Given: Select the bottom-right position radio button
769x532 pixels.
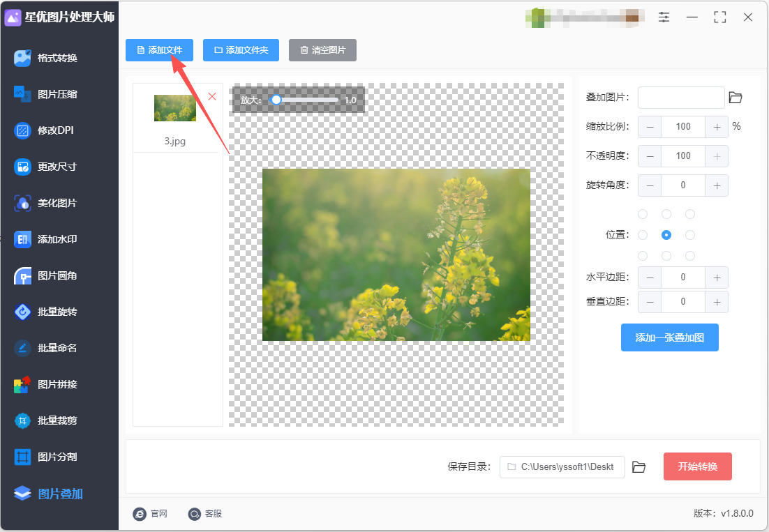Looking at the screenshot, I should pyautogui.click(x=690, y=256).
